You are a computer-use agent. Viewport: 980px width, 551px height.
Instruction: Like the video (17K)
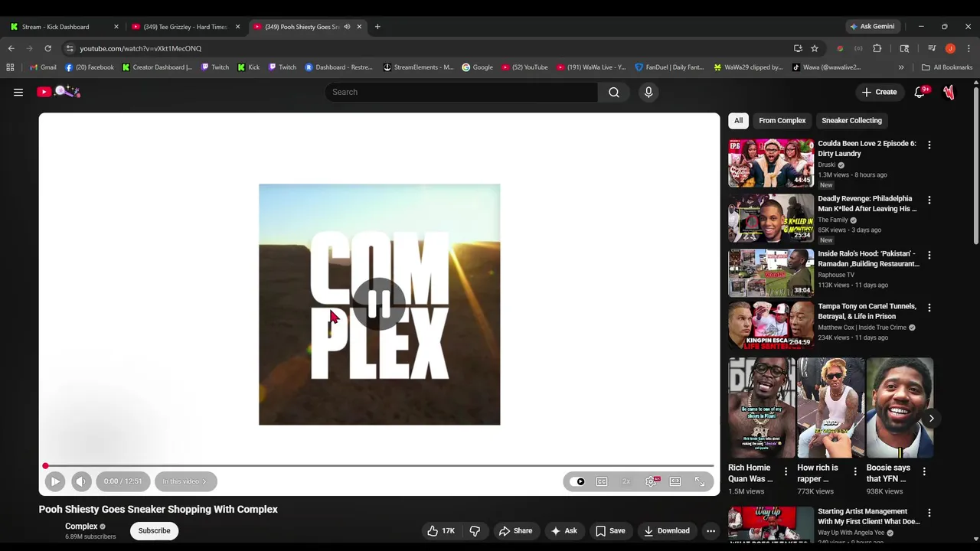click(440, 530)
